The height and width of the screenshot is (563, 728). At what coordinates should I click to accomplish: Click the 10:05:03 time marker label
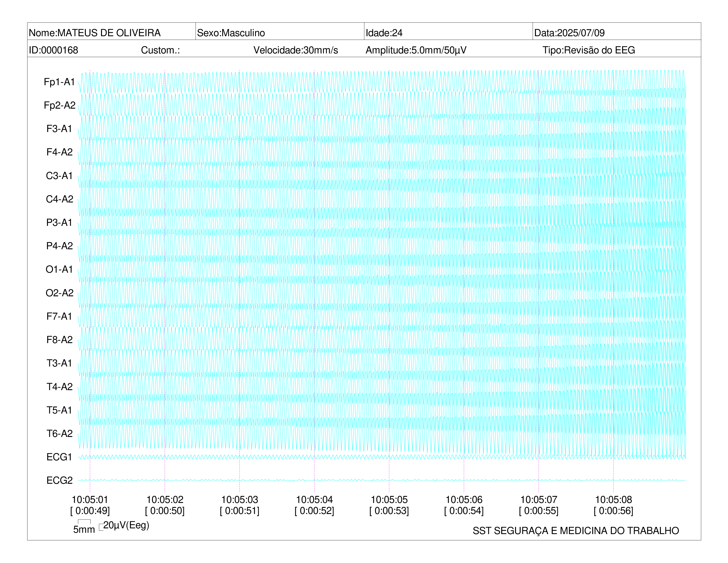point(240,500)
